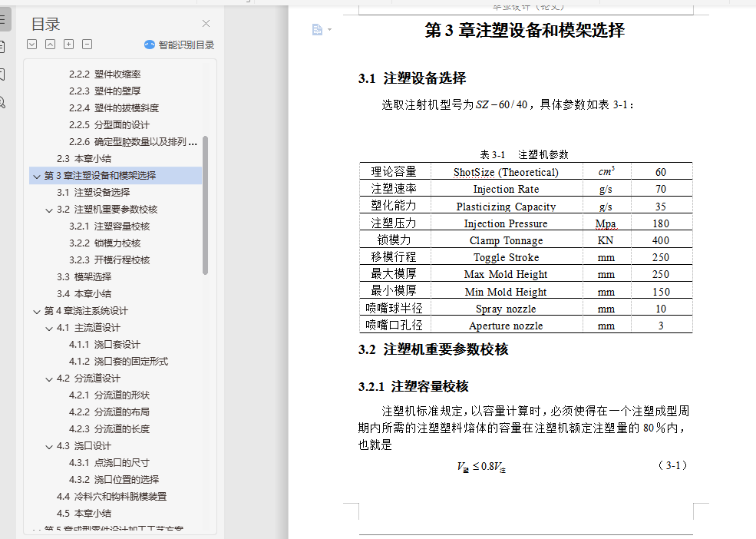
Task: Click table cell 喷嘴球半径
Action: 394,308
